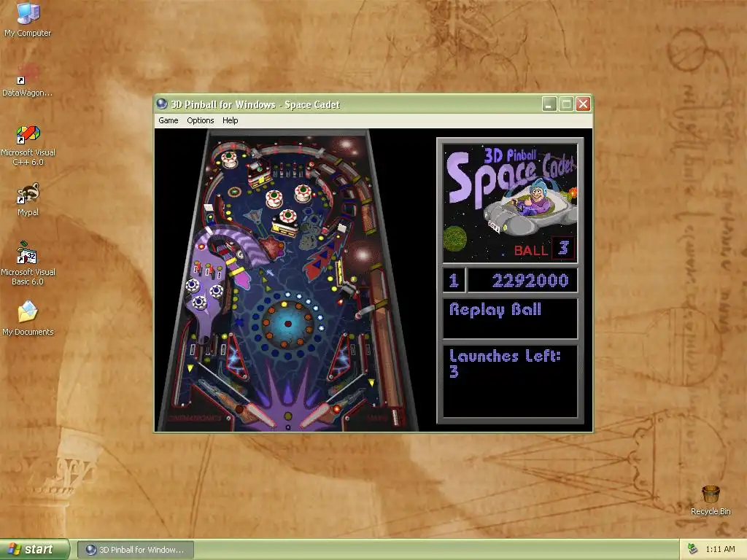Screen dimensions: 747x560
Task: Open the Help menu
Action: point(230,120)
